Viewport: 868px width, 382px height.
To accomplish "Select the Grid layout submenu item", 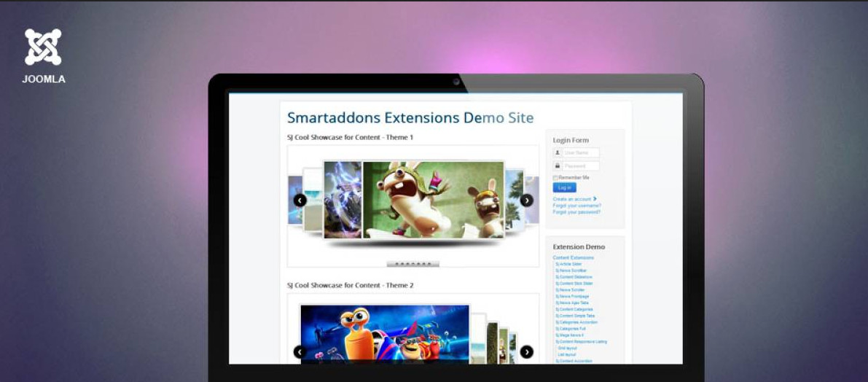I will tap(568, 348).
